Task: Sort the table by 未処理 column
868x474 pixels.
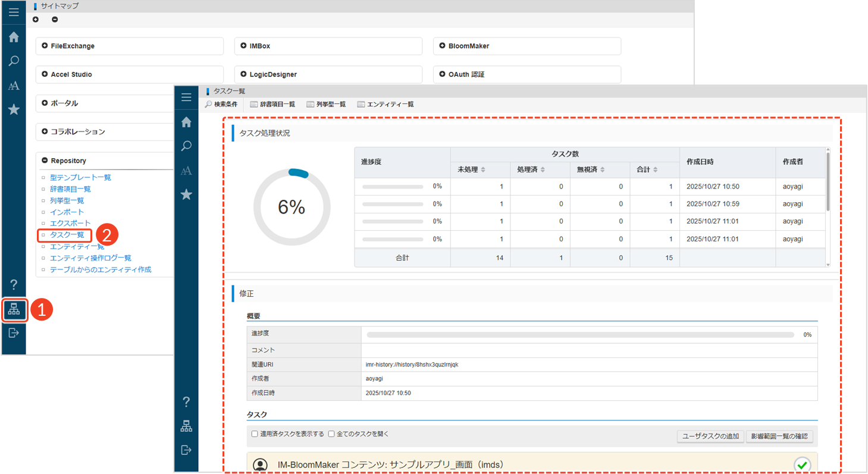Action: coord(483,170)
